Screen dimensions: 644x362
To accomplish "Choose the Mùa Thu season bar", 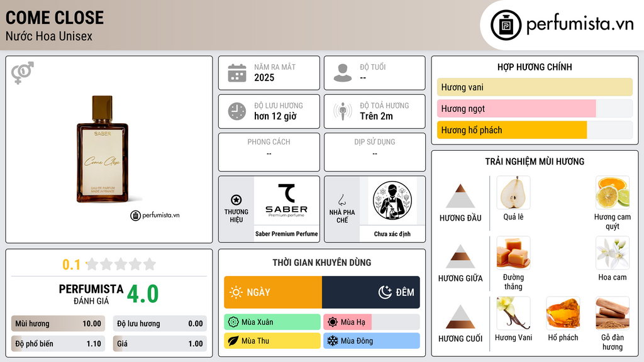I will (272, 341).
